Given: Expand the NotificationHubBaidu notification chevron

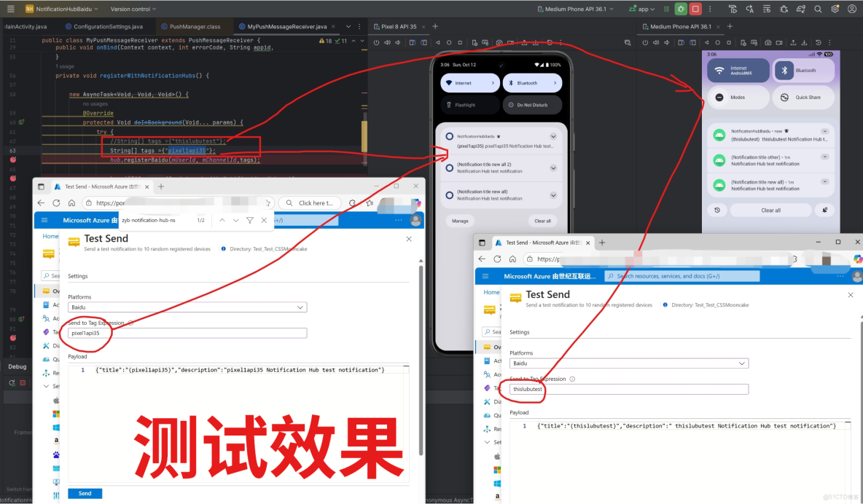Looking at the screenshot, I should click(553, 137).
